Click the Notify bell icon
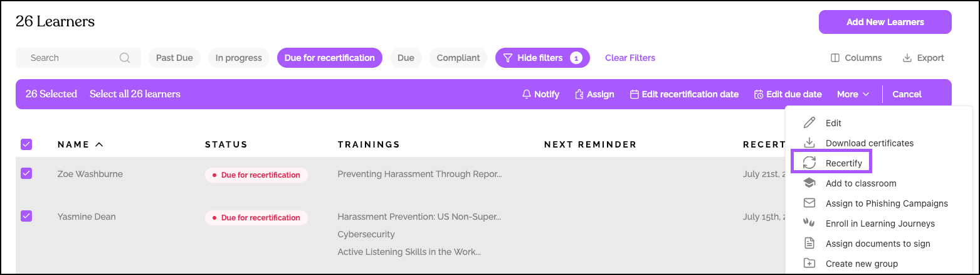 coord(527,94)
